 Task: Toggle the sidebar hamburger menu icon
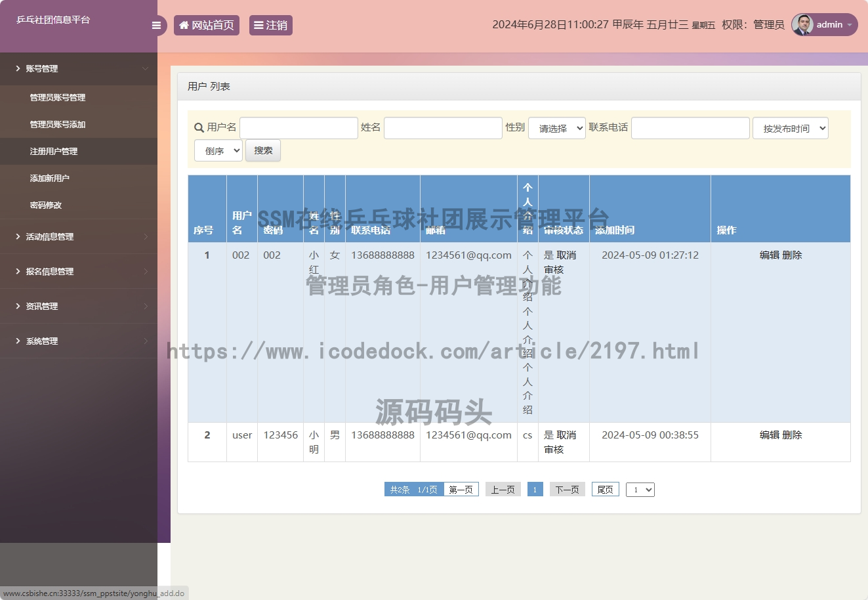click(x=156, y=26)
